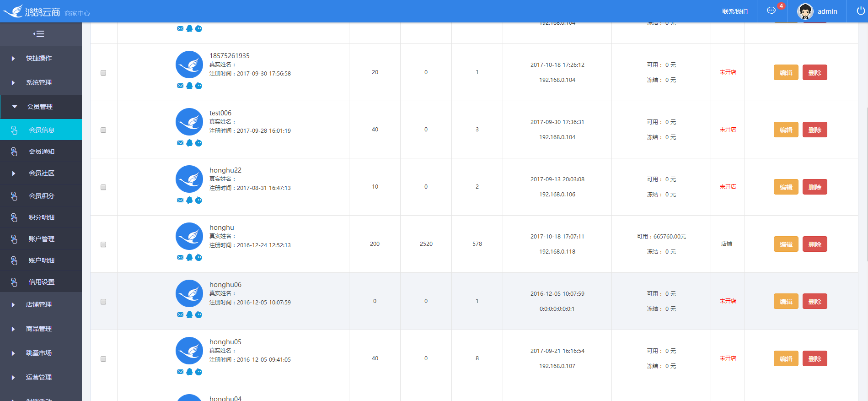Expand the 跳蚤市场 sidebar menu
Viewport: 868px width, 401px height.
(41, 353)
